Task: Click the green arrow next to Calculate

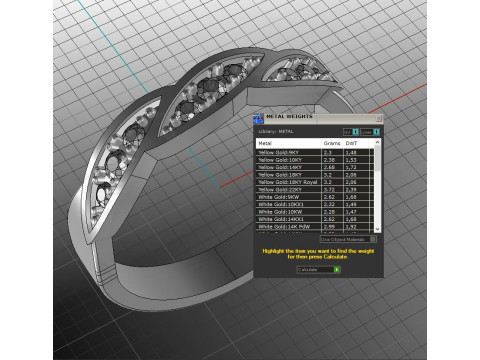Action: pyautogui.click(x=337, y=269)
